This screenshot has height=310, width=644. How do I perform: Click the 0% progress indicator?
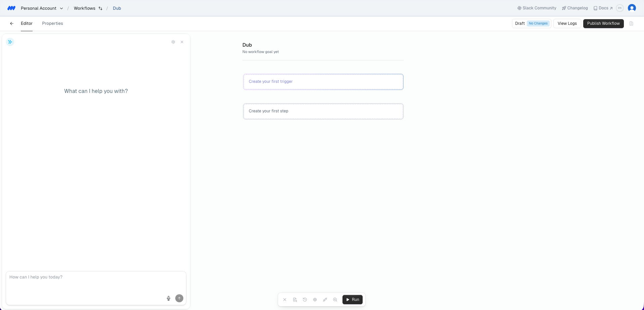coord(620,8)
